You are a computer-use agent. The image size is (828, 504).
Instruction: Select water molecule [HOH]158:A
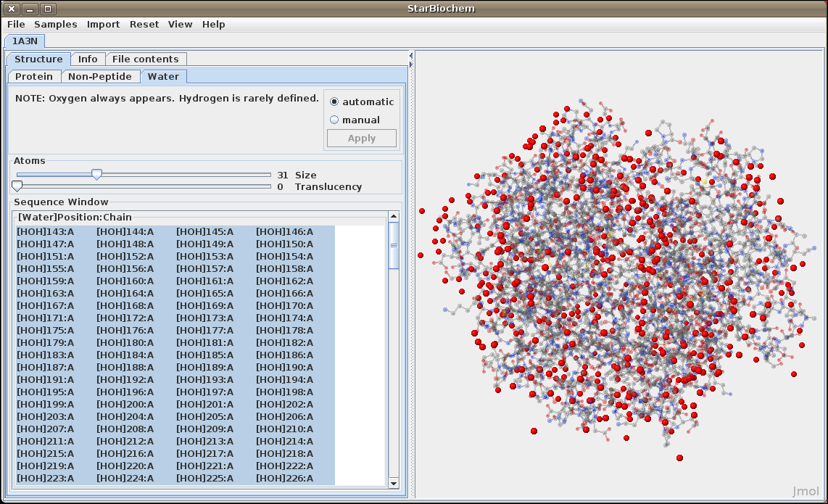[285, 269]
